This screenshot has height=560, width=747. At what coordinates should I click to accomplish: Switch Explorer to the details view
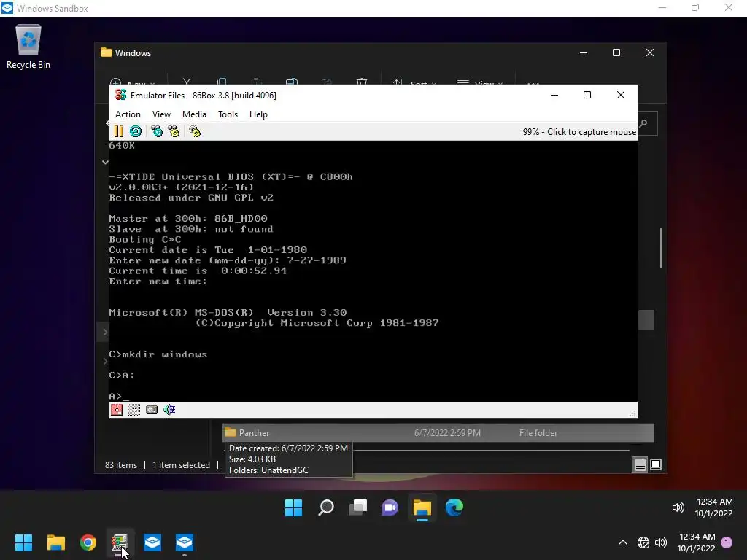click(x=640, y=464)
